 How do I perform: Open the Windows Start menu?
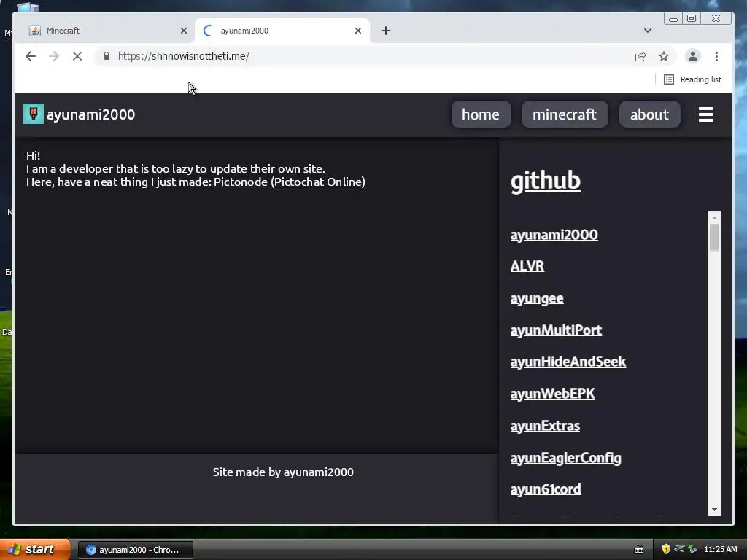pos(34,549)
